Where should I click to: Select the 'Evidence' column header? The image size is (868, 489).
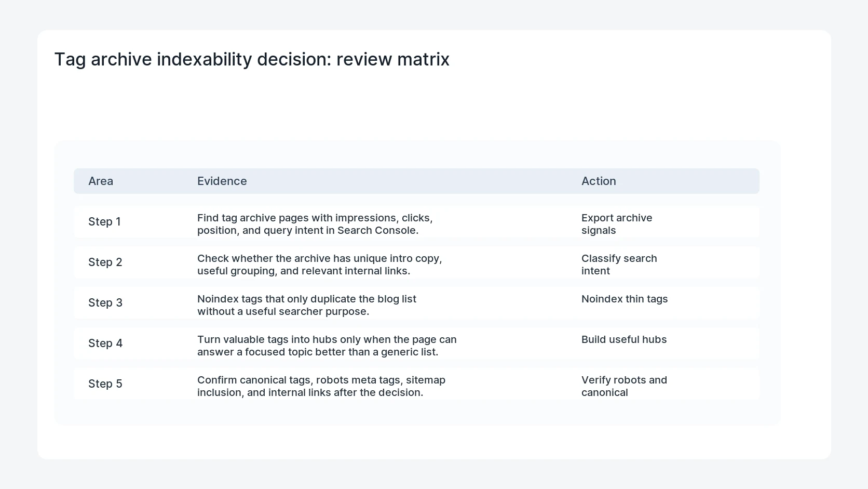(222, 181)
